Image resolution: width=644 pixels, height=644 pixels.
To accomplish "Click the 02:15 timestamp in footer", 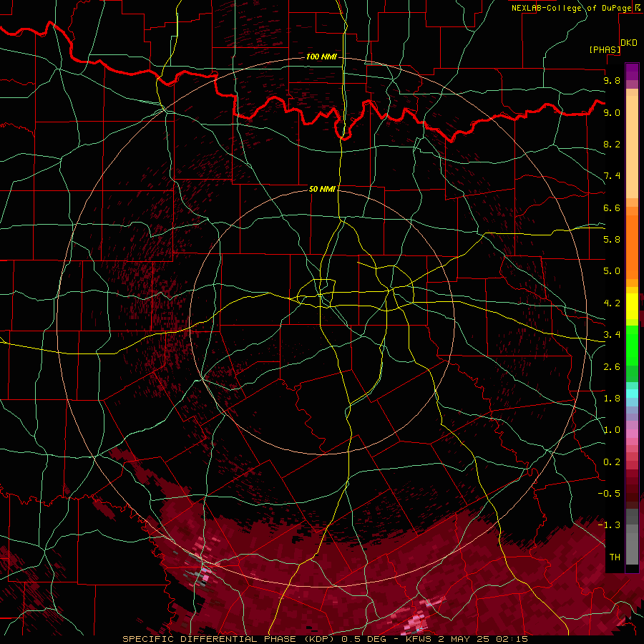I will point(513,639).
